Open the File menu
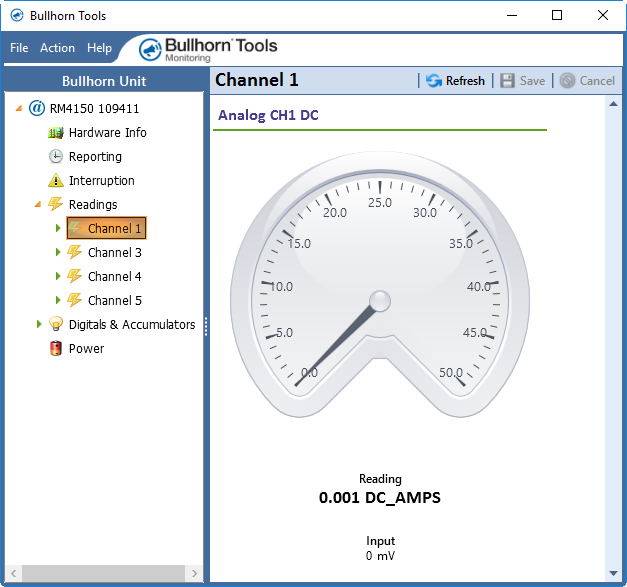The width and height of the screenshot is (627, 587). pos(19,48)
